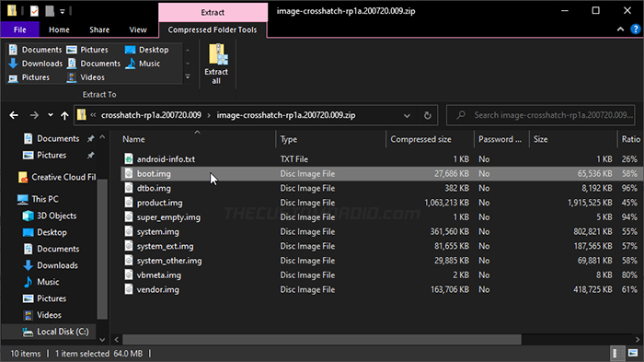Select super_empty.img file row

[x=382, y=217]
